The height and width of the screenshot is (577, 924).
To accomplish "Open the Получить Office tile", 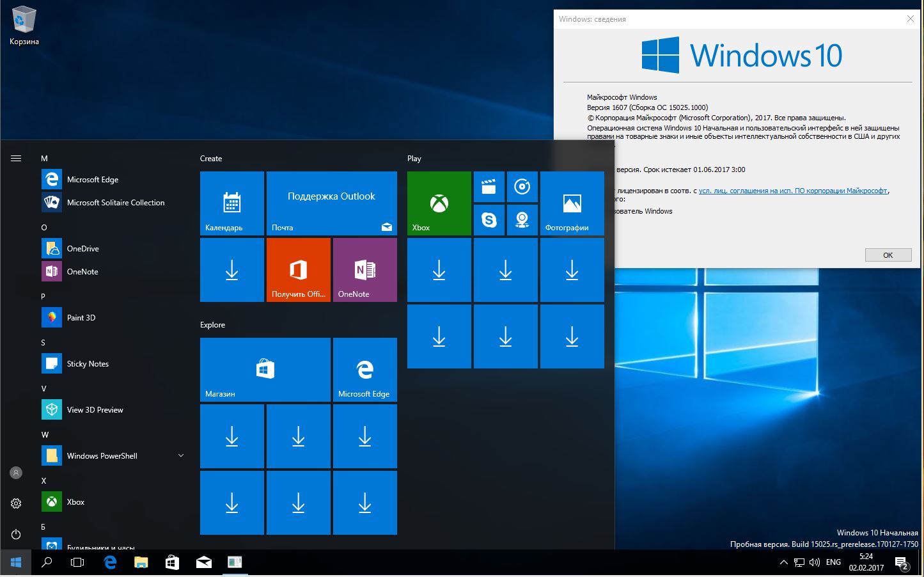I will pos(299,270).
